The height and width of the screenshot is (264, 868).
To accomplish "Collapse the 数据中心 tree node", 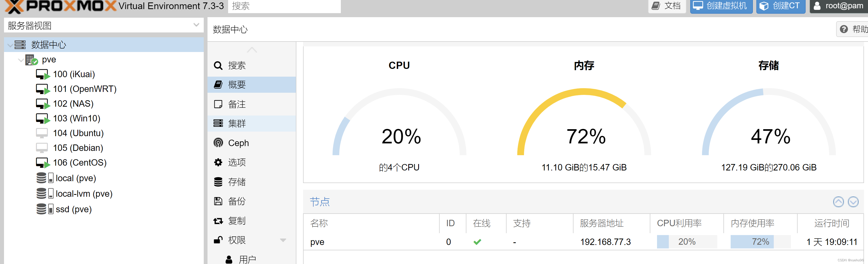I will [x=10, y=45].
